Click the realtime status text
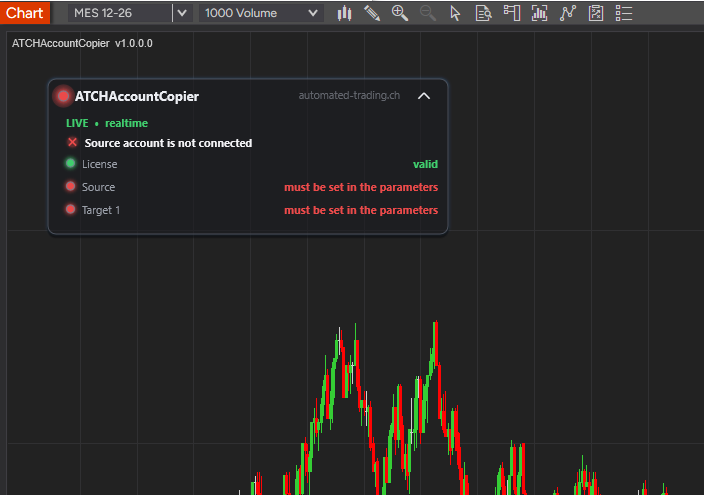The height and width of the screenshot is (495, 704). [x=127, y=123]
